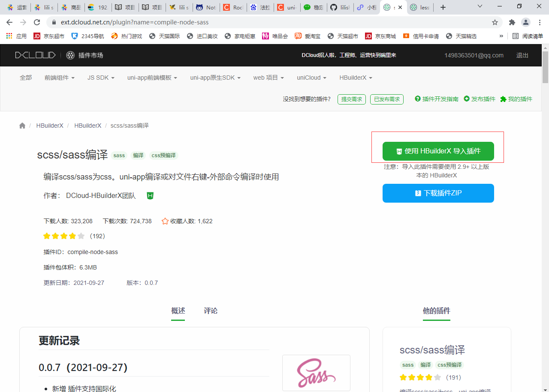
Task: Switch to the GitHub lilisl browser tab
Action: pos(341,7)
